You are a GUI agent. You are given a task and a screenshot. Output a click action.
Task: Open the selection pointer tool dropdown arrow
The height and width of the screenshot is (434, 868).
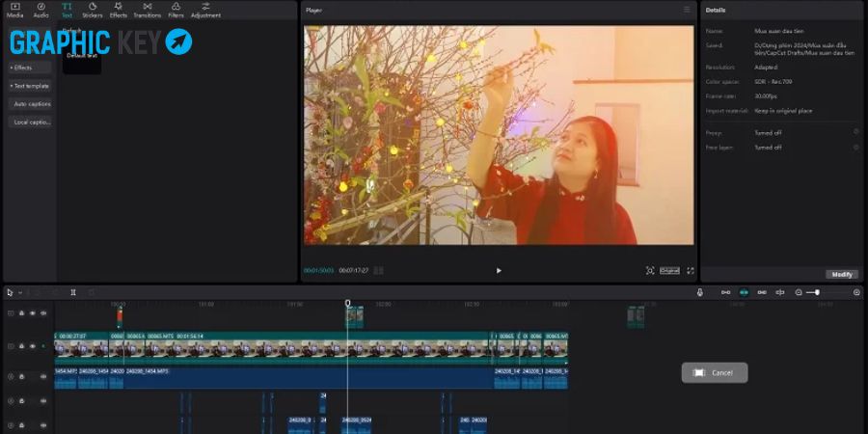[x=20, y=293]
